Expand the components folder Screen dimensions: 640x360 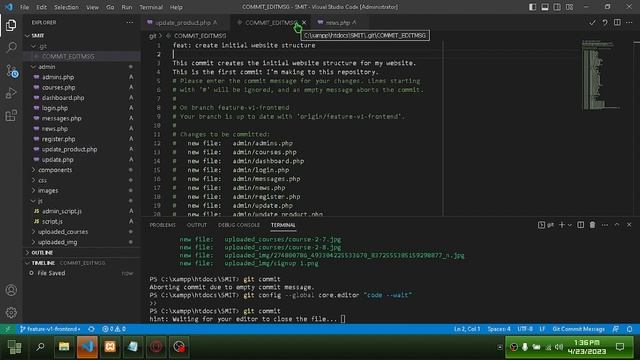pyautogui.click(x=82, y=170)
